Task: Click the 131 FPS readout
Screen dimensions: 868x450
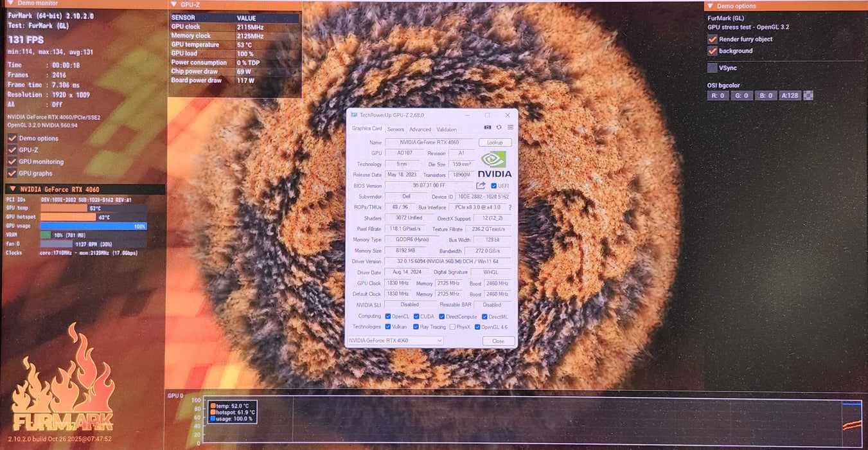Action: (x=26, y=39)
